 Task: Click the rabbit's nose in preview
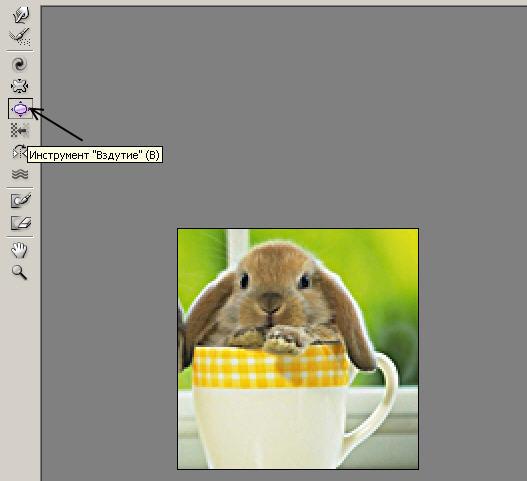point(271,299)
